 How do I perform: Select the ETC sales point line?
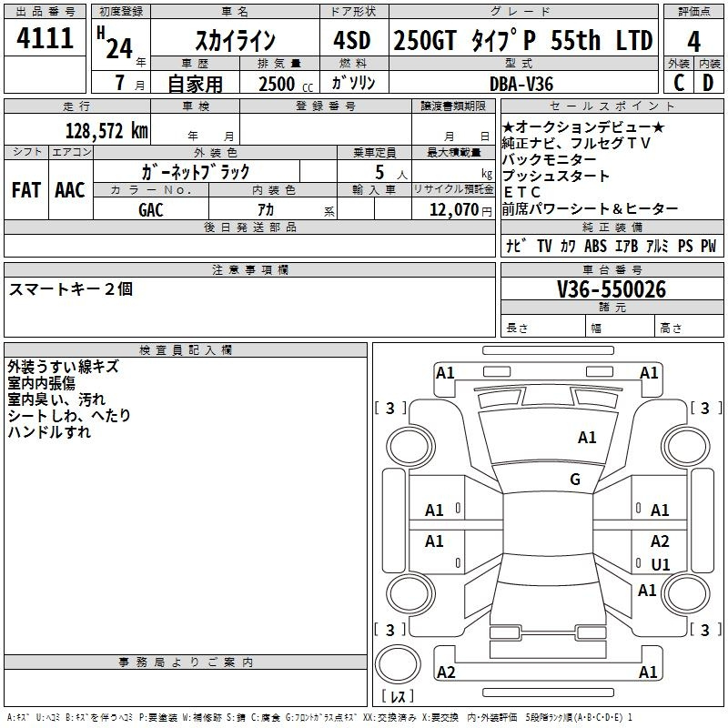[521, 192]
